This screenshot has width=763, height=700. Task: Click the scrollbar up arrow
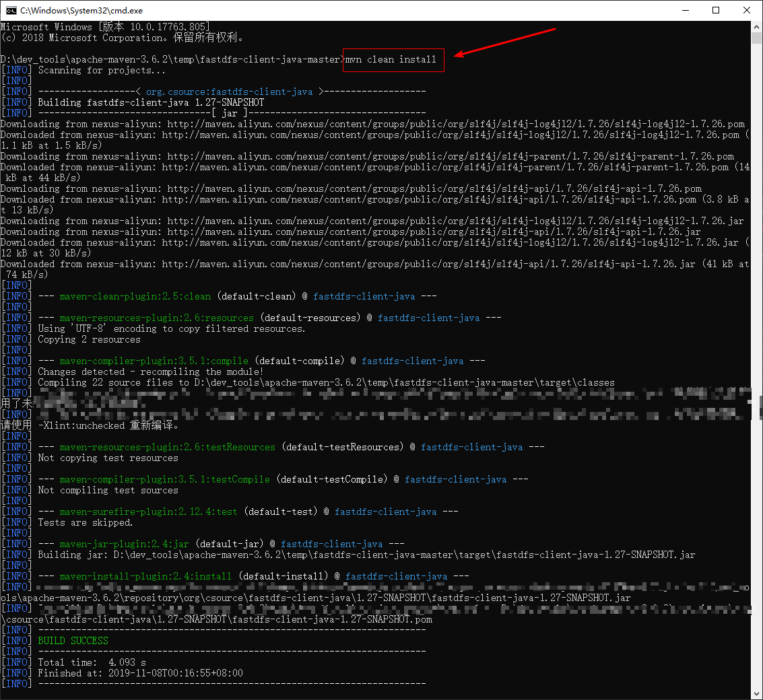click(757, 26)
